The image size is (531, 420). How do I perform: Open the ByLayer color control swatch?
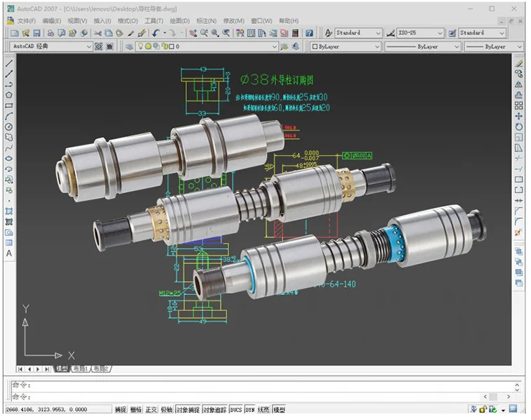(346, 46)
